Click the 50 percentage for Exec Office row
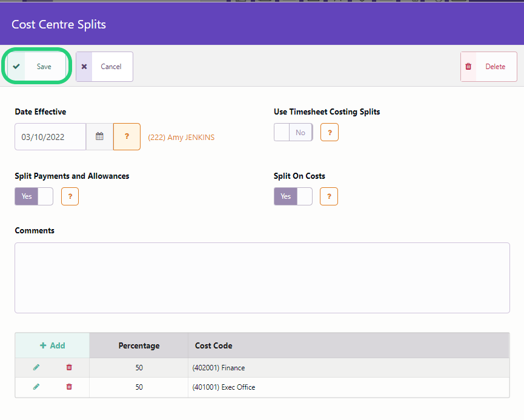524x420 pixels. tap(139, 387)
